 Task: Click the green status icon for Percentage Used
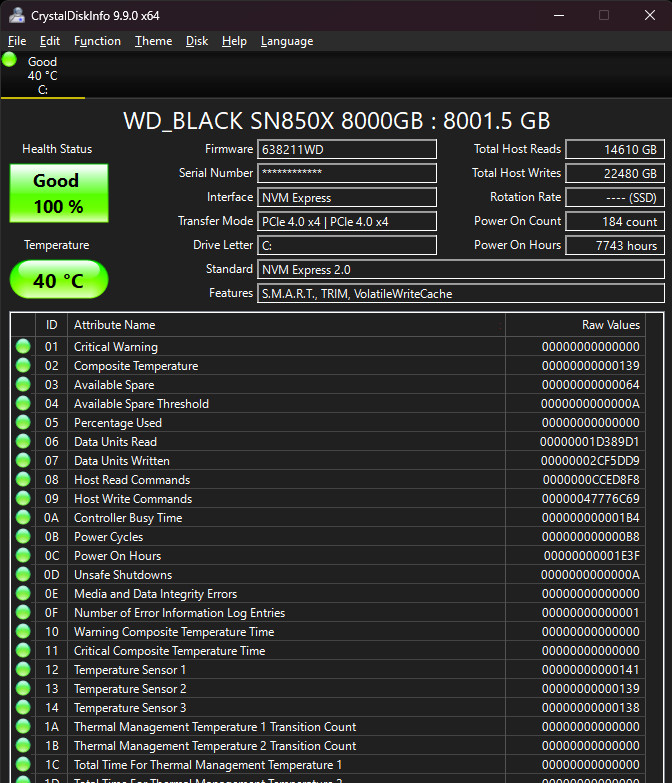[23, 422]
